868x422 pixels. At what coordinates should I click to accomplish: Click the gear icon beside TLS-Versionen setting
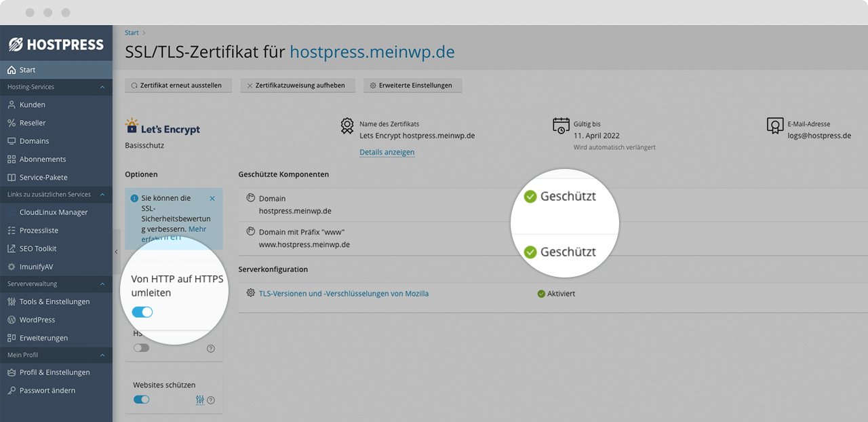250,293
